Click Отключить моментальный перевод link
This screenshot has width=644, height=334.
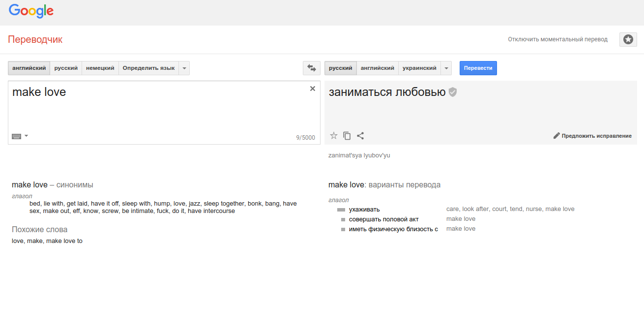point(558,39)
